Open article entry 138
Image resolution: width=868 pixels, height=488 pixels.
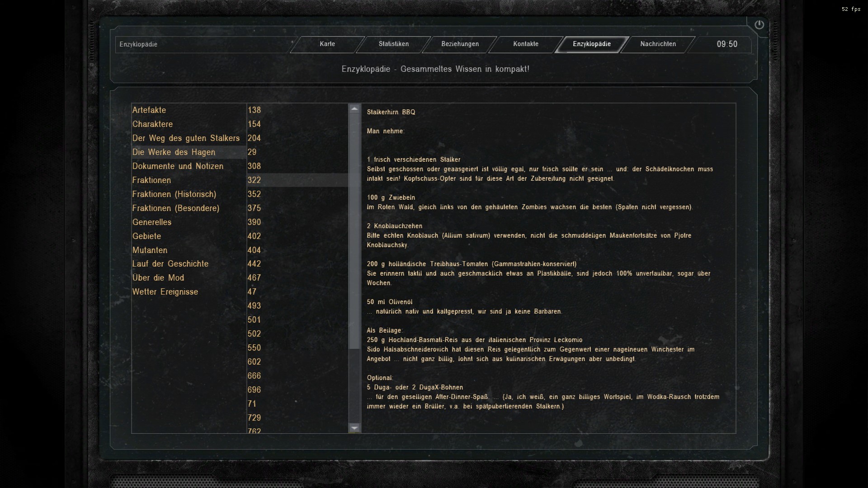[254, 110]
